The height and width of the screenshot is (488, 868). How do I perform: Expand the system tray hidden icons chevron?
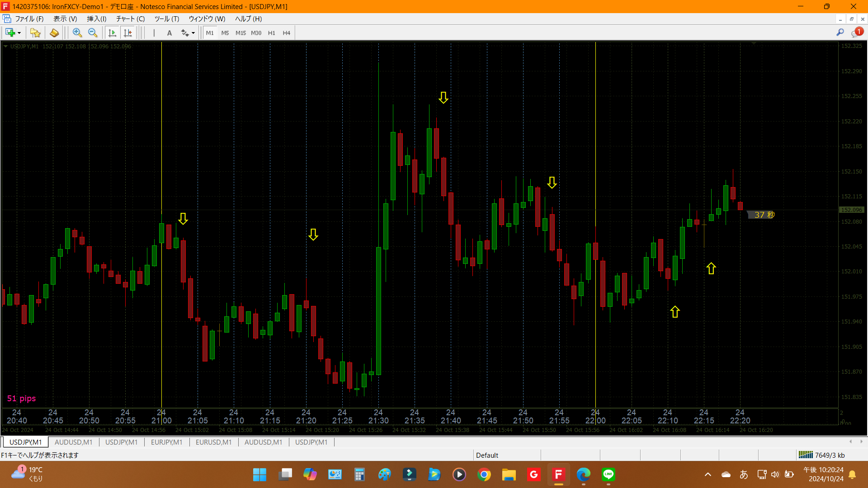[x=708, y=474]
